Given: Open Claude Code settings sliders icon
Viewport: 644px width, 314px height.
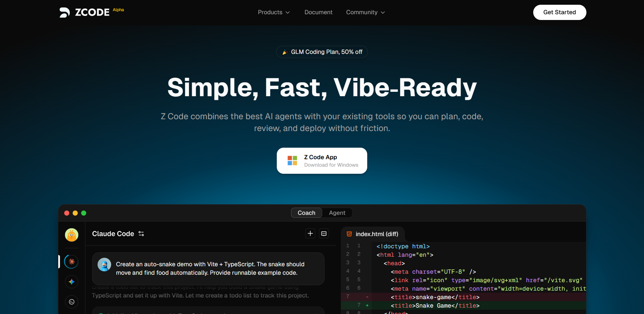Looking at the screenshot, I should 141,234.
